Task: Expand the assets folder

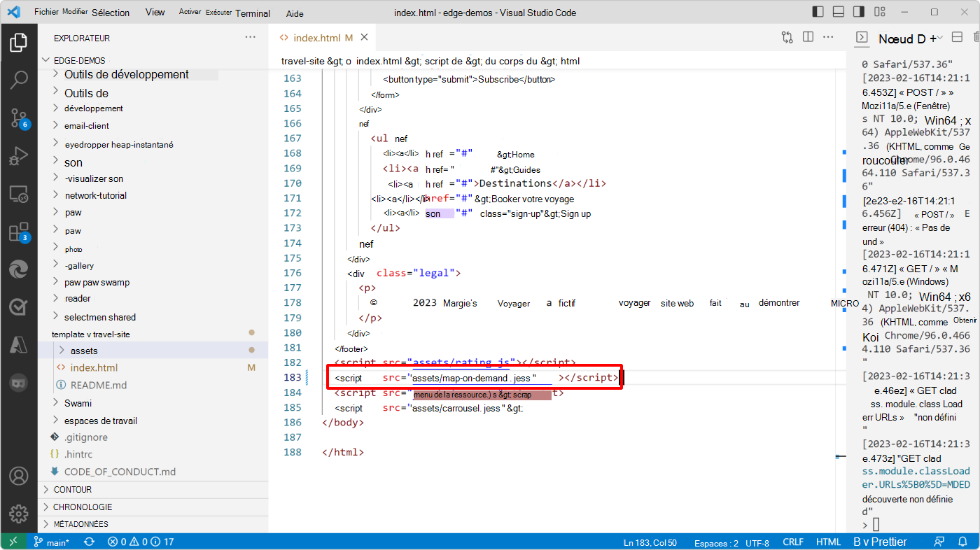Action: (x=84, y=350)
